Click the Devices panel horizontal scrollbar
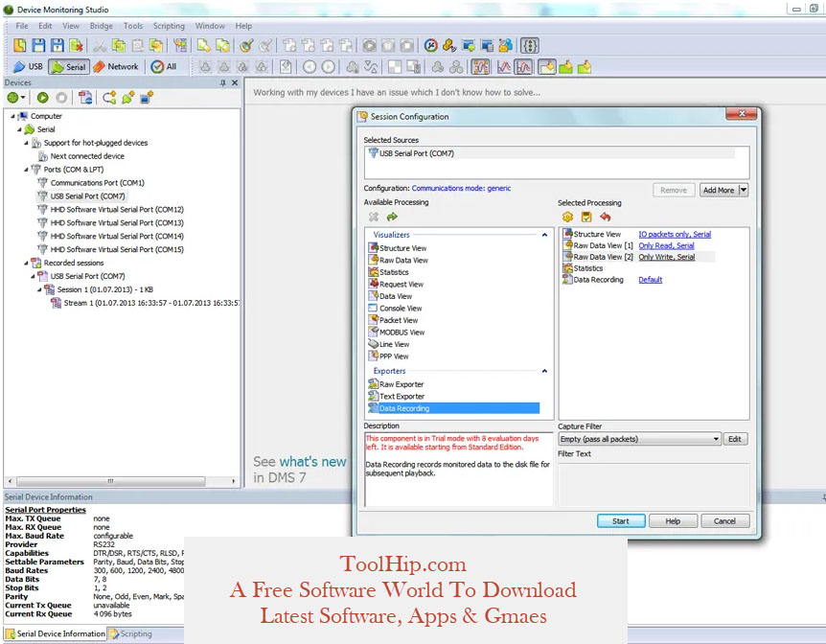The height and width of the screenshot is (644, 826). [x=111, y=481]
